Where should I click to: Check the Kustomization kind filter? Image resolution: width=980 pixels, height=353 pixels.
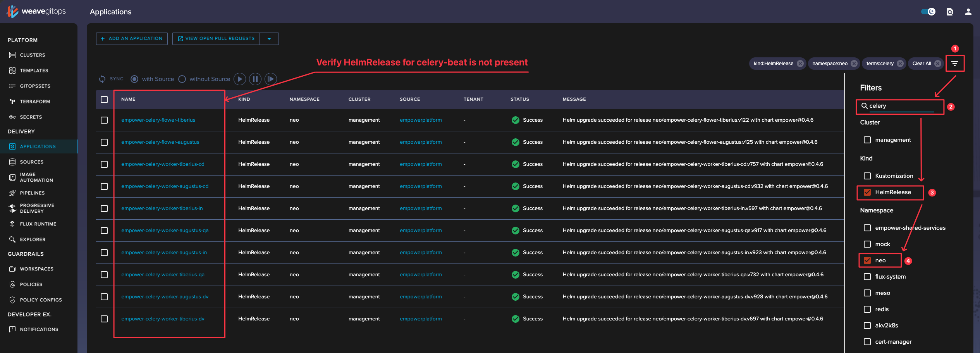[x=867, y=176]
